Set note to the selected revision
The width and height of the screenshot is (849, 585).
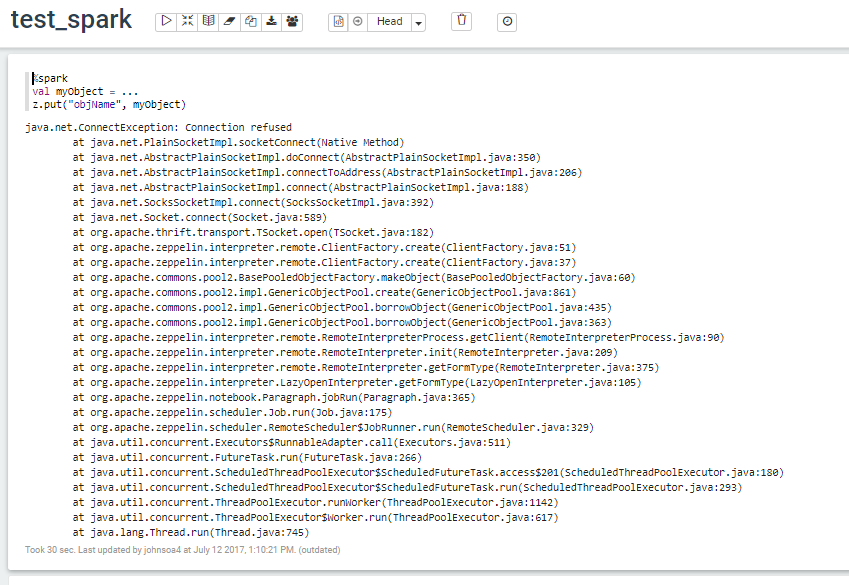point(358,21)
